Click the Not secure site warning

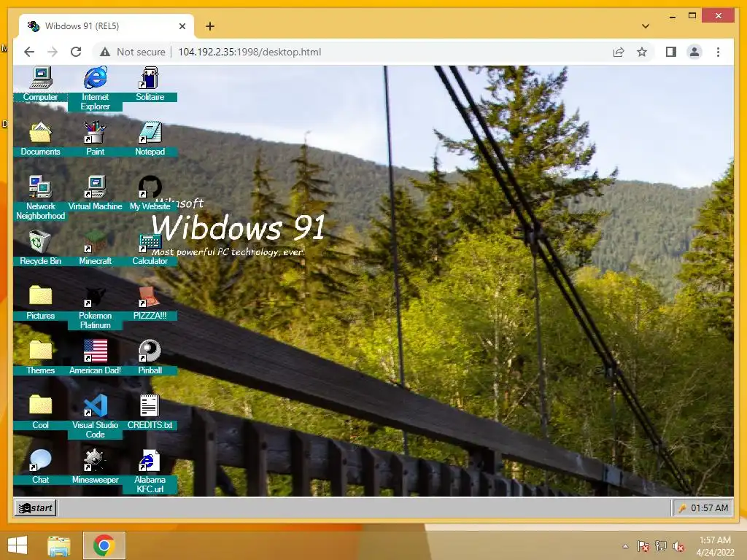coord(133,52)
